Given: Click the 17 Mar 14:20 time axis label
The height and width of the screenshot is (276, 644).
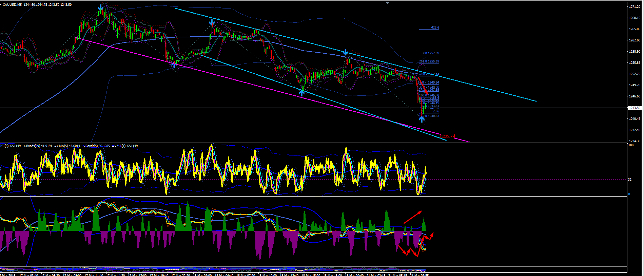Looking at the screenshot, I should coord(115,275).
